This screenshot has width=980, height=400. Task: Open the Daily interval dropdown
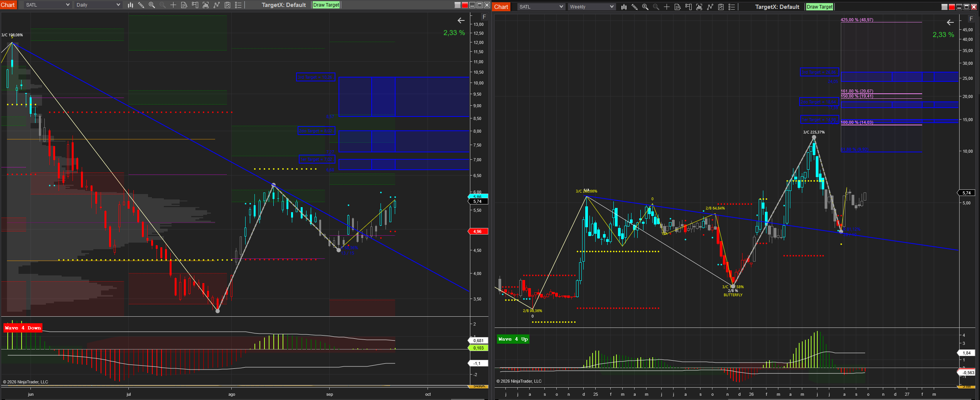(x=98, y=5)
